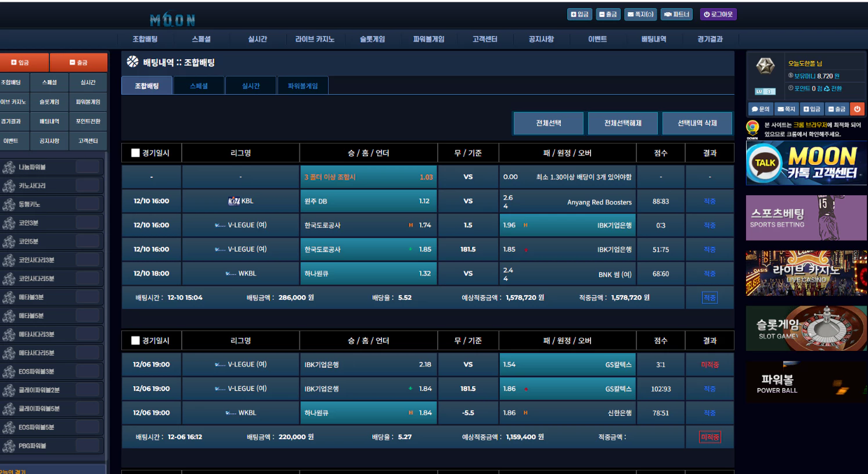Open 메타사다리5분 game from sidebar

point(52,353)
